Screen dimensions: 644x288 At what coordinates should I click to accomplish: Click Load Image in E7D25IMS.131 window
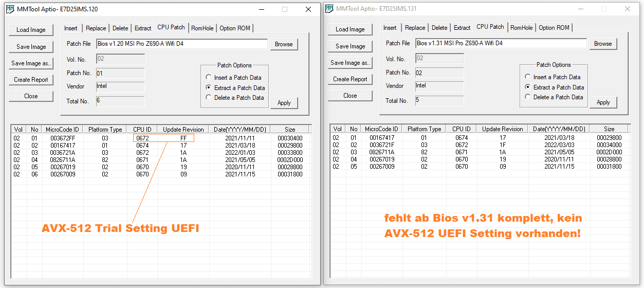(x=350, y=29)
